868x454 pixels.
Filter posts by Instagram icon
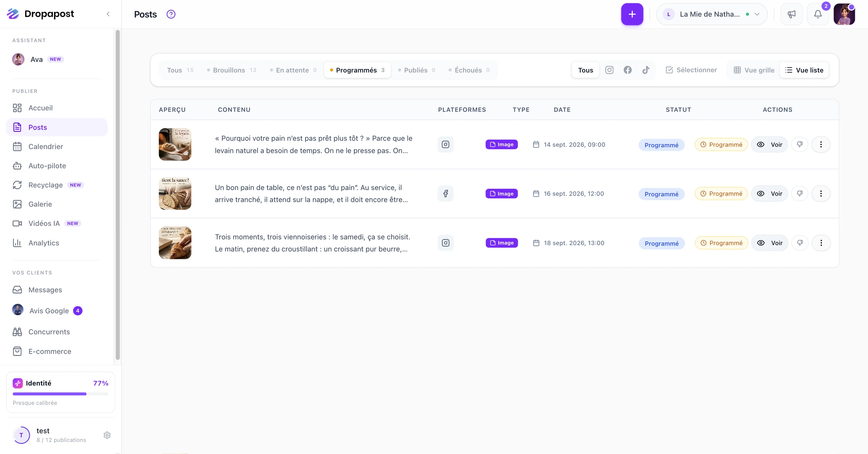pos(609,70)
